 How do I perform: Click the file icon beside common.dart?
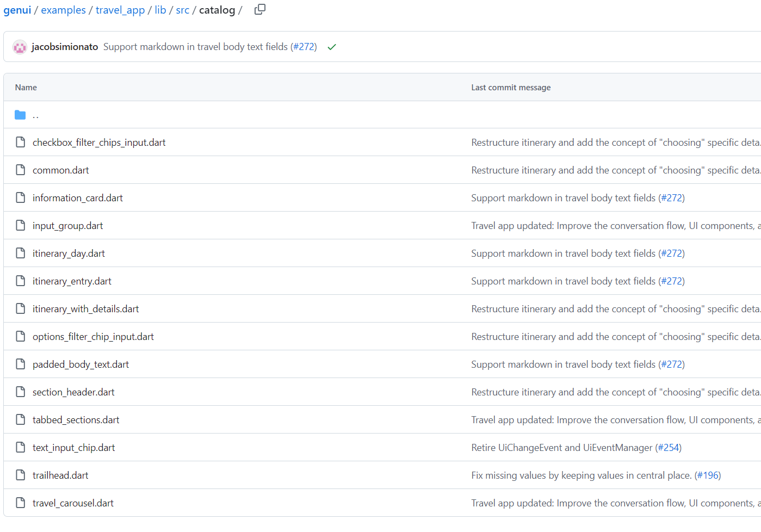(x=20, y=170)
